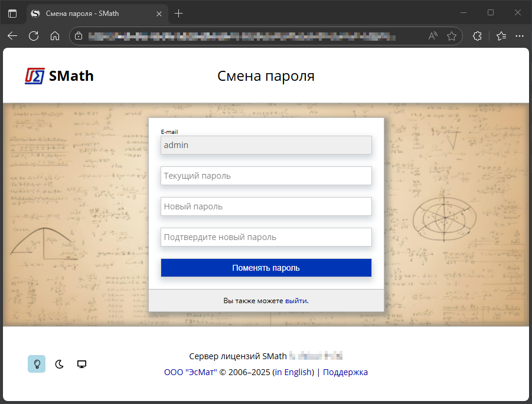
Task: Click the 'Смена пароля' page heading
Action: point(266,76)
